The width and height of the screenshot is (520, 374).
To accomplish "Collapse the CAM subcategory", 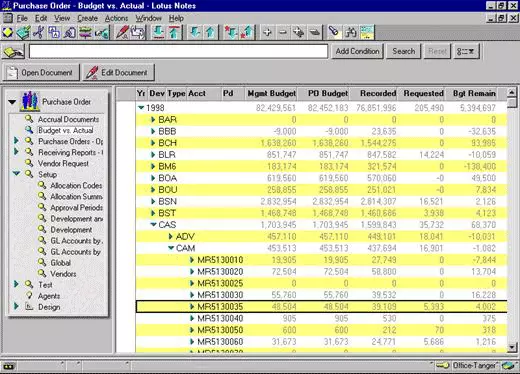I will point(171,248).
